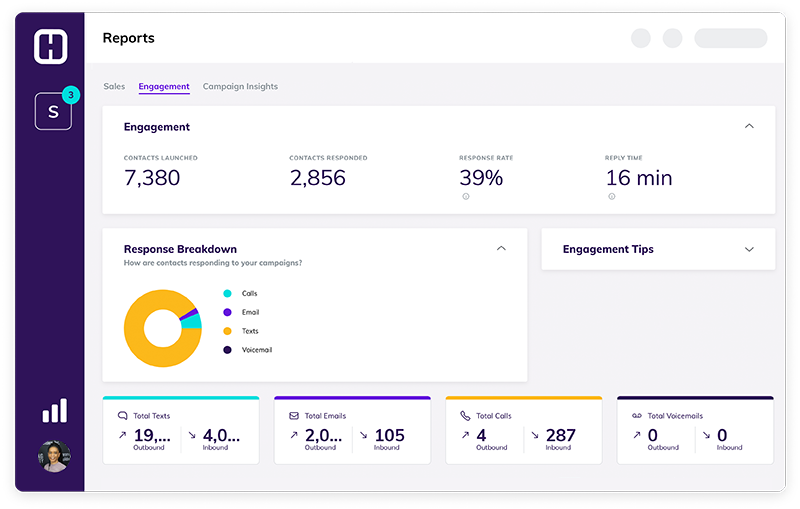
Task: Open Reports bar chart icon in sidebar
Action: tap(54, 410)
